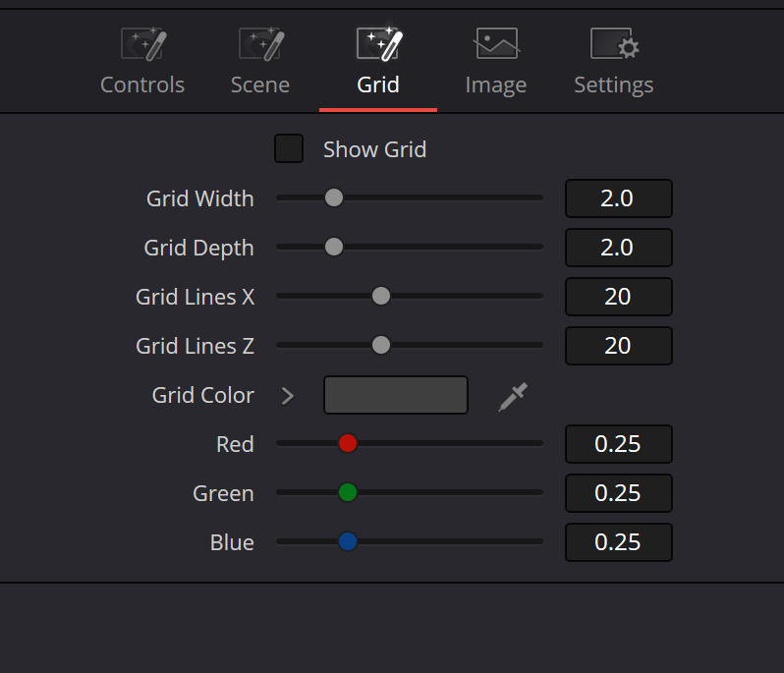Select the Grid tab
784x673 pixels.
pyautogui.click(x=378, y=62)
